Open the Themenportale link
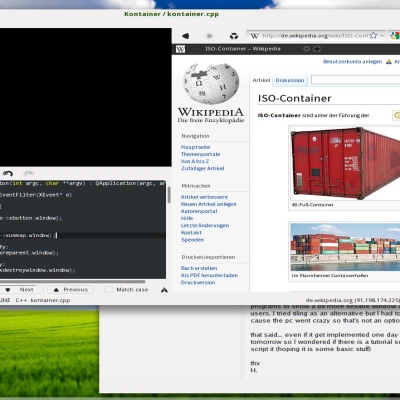Image resolution: width=400 pixels, height=400 pixels. pos(200,154)
